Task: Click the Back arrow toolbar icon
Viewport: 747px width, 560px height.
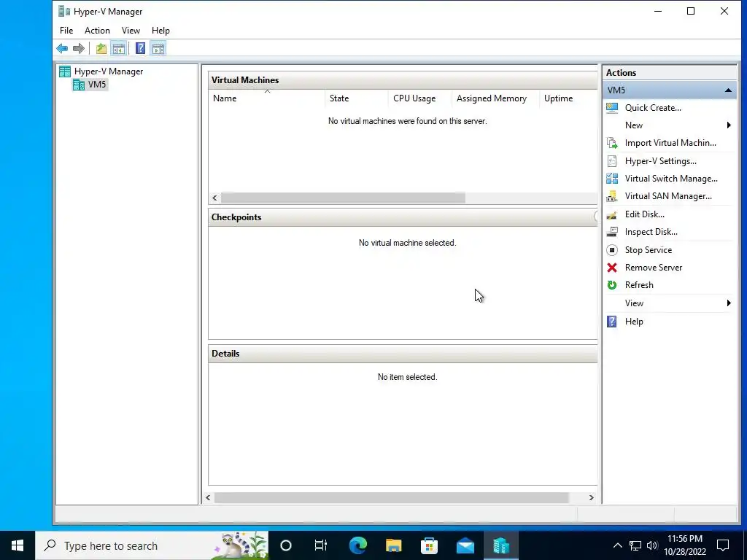Action: tap(62, 48)
